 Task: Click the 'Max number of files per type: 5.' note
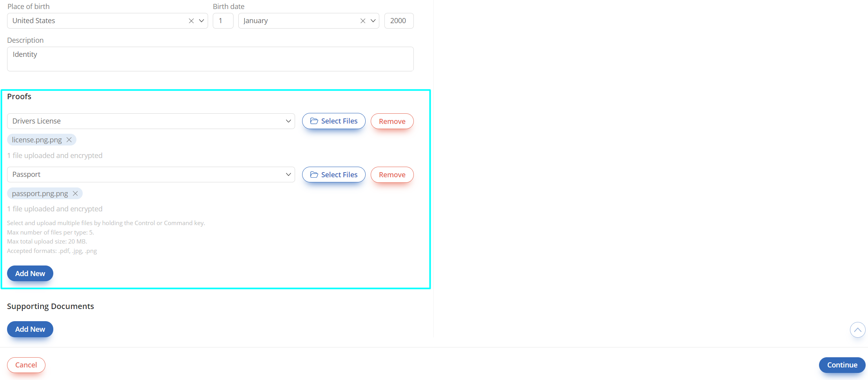point(51,232)
